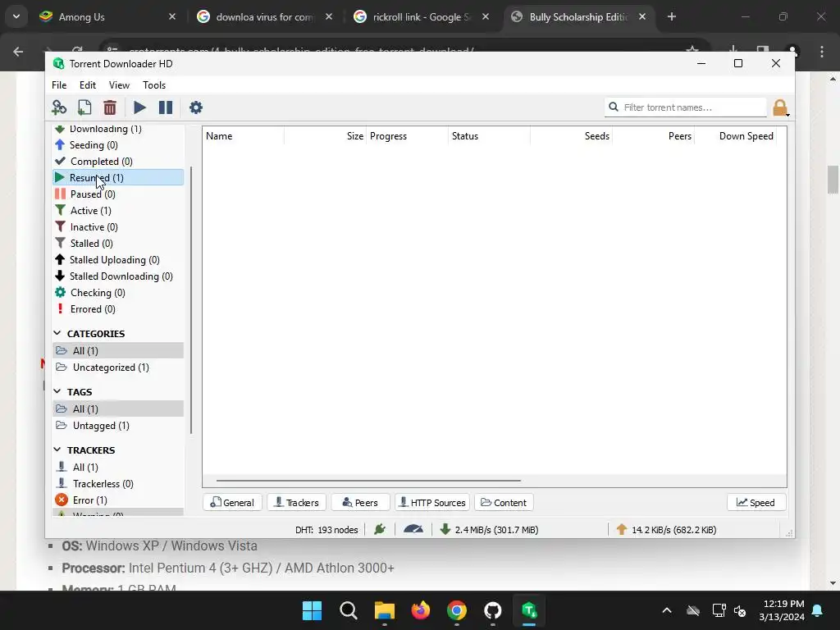
Task: Switch to the Peers tab
Action: 360,503
